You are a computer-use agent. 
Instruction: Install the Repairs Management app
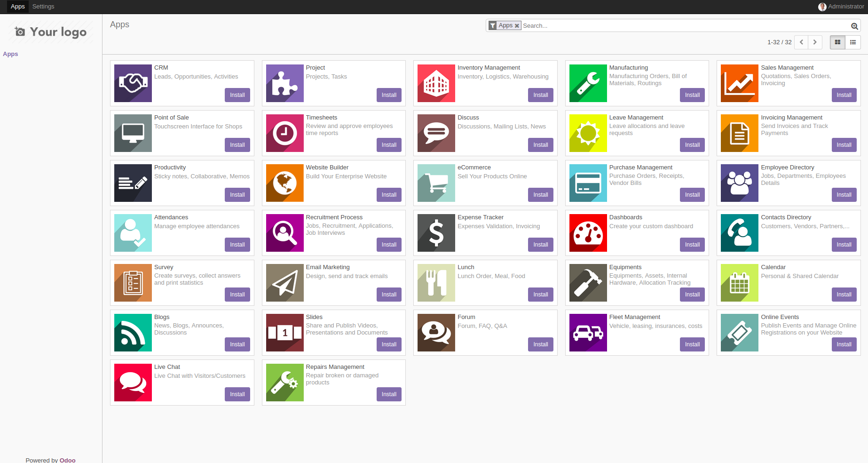coord(389,394)
